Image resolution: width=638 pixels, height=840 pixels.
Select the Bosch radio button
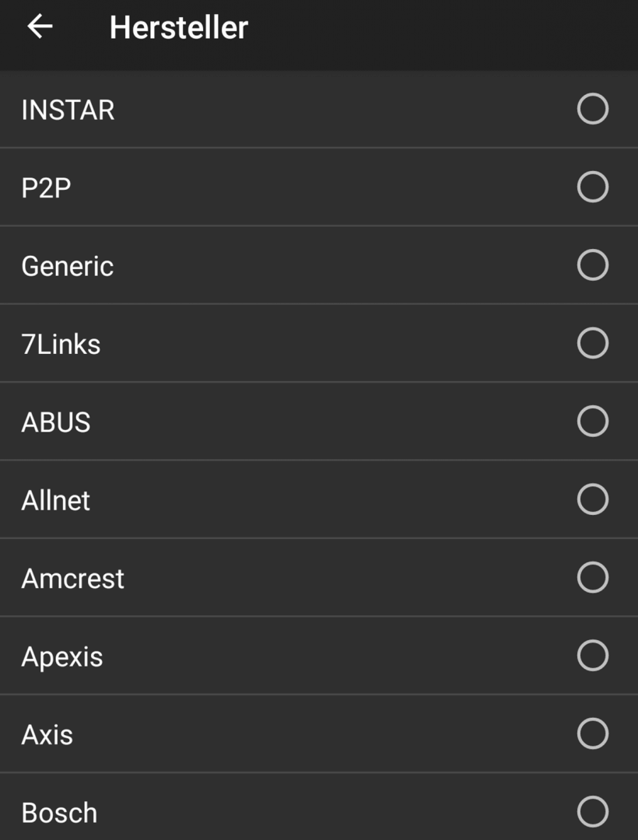(592, 811)
